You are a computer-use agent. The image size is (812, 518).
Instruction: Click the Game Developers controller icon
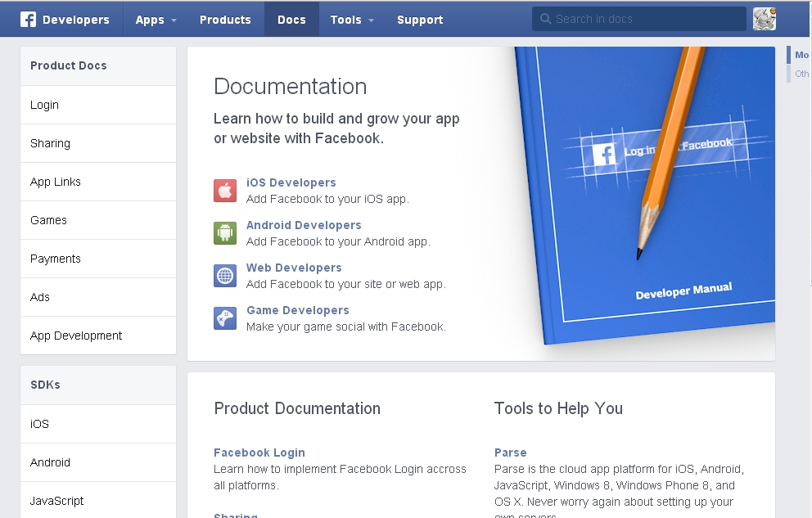pyautogui.click(x=225, y=318)
